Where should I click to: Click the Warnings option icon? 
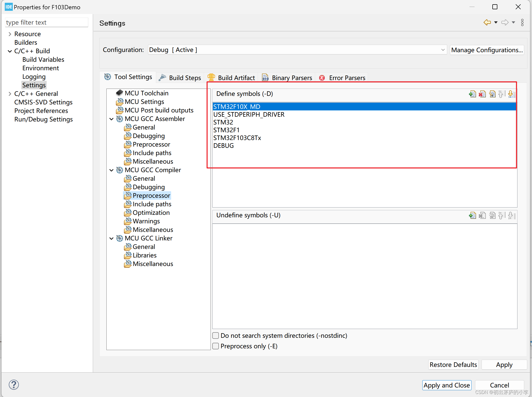128,221
